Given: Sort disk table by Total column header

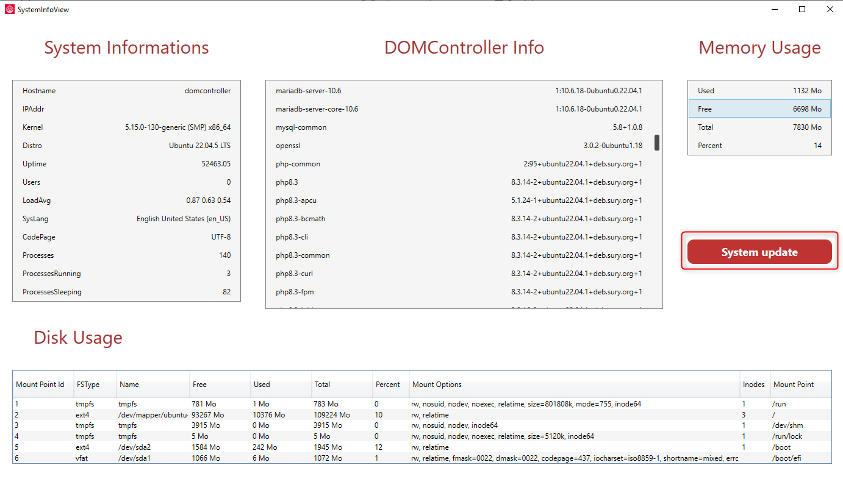Looking at the screenshot, I should click(x=342, y=385).
